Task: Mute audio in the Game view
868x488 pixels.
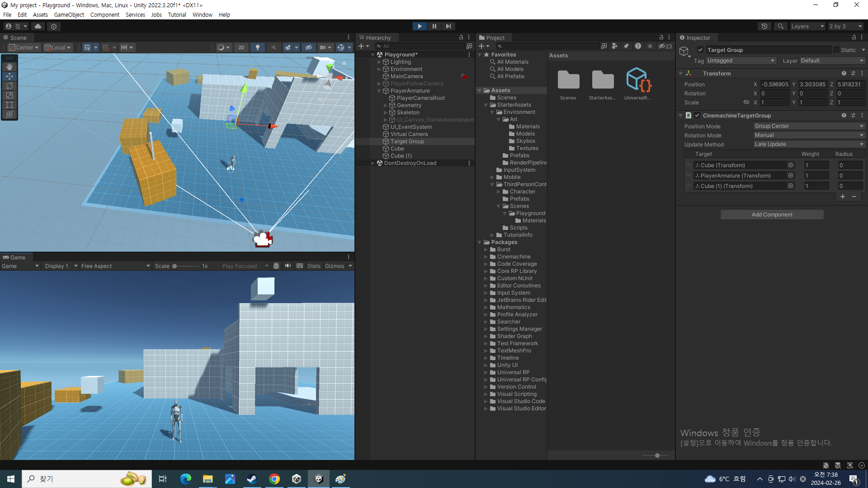Action: pyautogui.click(x=288, y=266)
